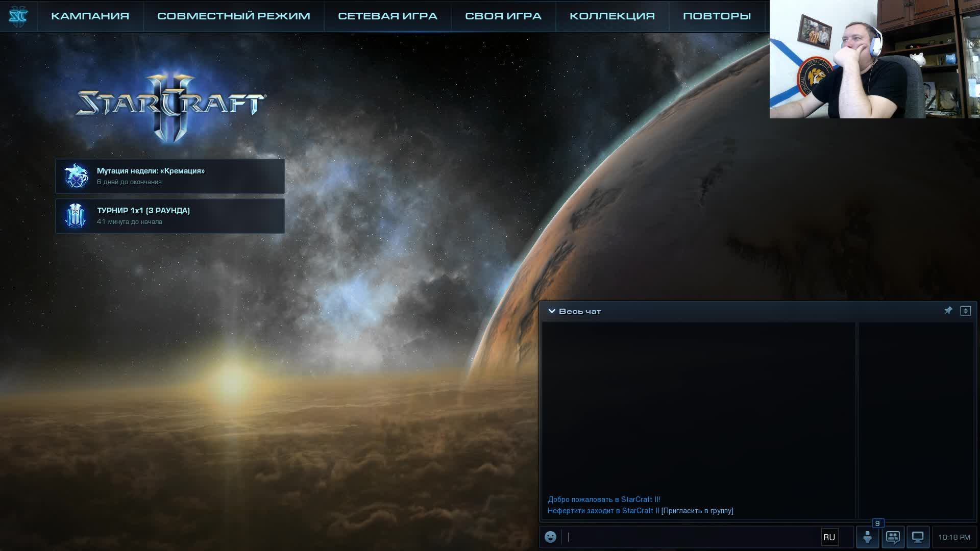Click the Пригласить в группу link
980x551 pixels.
point(697,511)
